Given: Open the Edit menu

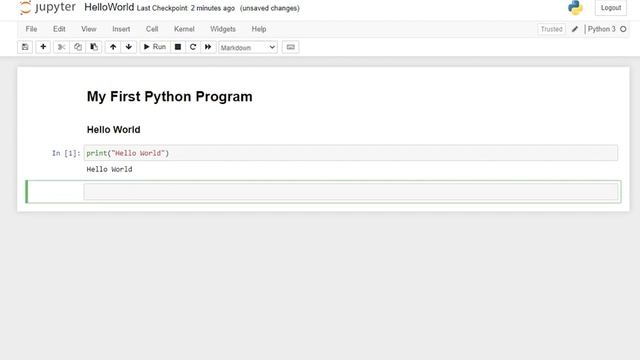Looking at the screenshot, I should [x=59, y=29].
